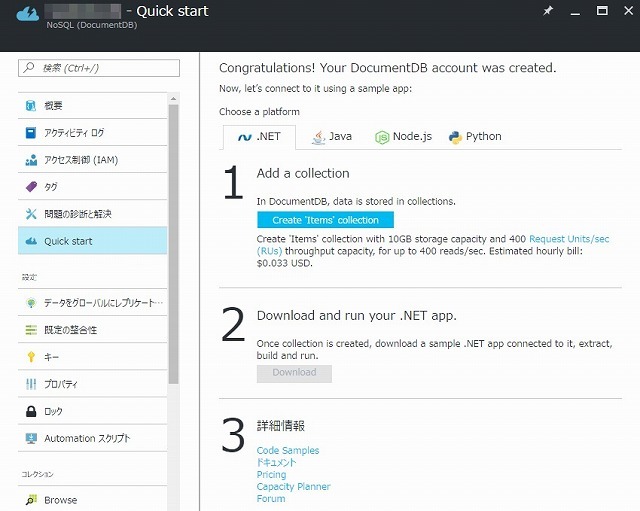Open ロック settings item

tap(93, 411)
